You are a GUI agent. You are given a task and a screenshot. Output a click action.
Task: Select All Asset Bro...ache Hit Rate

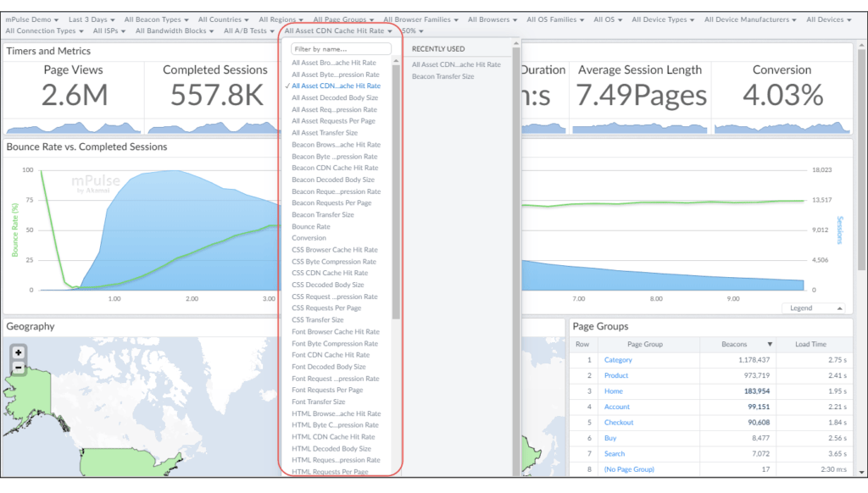(334, 63)
